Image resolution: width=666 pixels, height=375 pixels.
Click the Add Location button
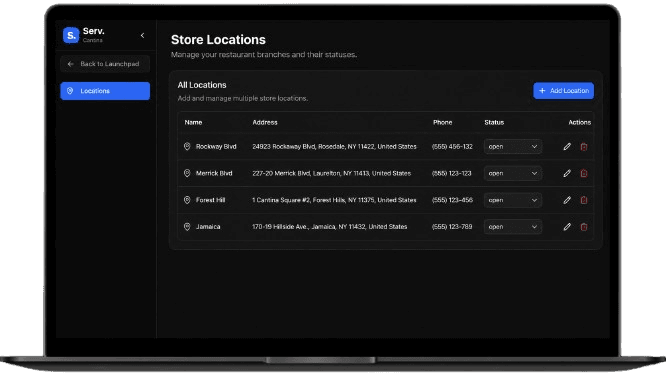(563, 90)
